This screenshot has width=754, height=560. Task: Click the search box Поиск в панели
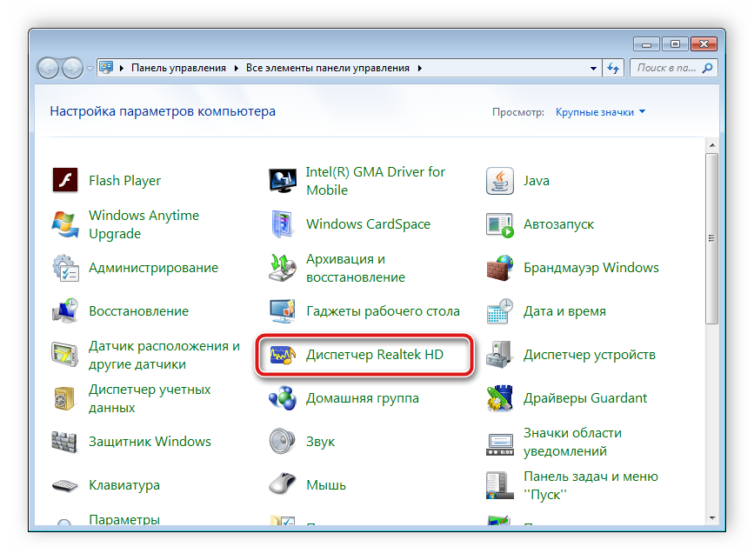click(x=665, y=68)
